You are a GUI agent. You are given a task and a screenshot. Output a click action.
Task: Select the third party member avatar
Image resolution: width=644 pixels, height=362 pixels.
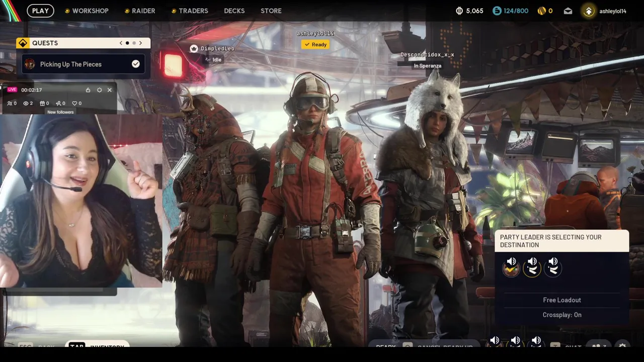pyautogui.click(x=553, y=270)
